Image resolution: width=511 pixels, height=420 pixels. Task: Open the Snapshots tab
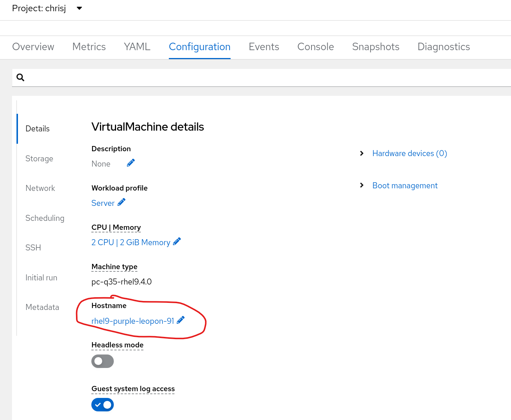[x=375, y=47]
